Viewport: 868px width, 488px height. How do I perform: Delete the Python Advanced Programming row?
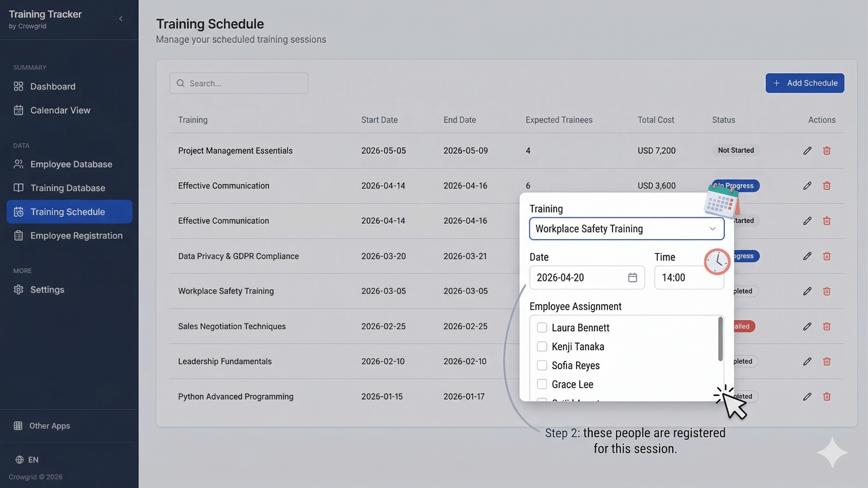point(827,396)
